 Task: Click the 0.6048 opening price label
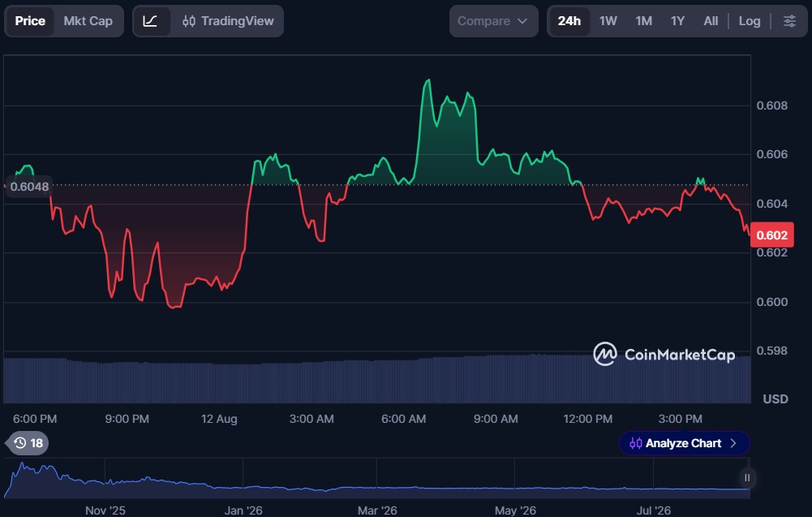(29, 187)
